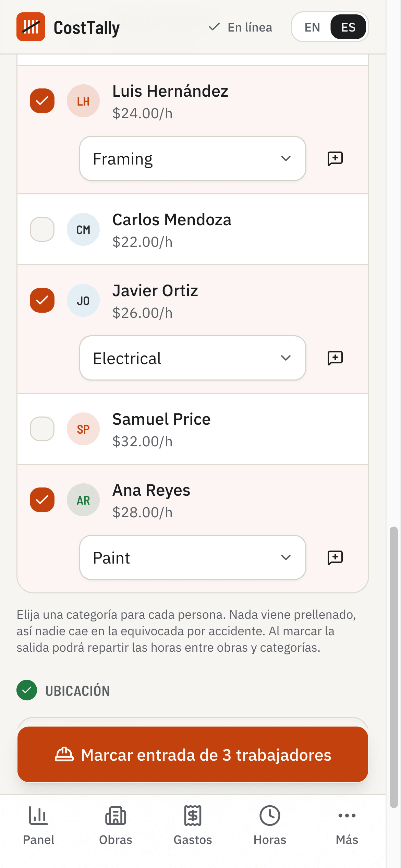Add a note for Luis Hernández
Image resolution: width=401 pixels, height=868 pixels.
(x=335, y=159)
